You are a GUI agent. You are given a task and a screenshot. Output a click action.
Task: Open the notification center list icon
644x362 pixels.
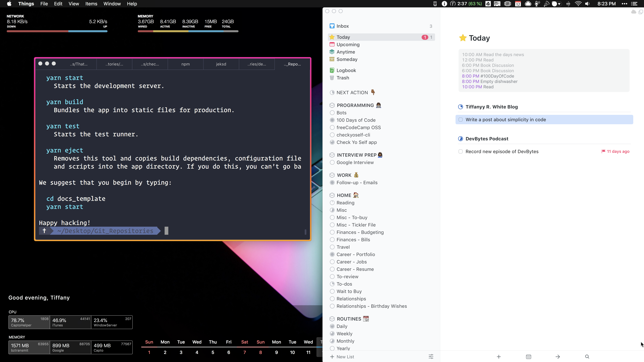[634, 4]
